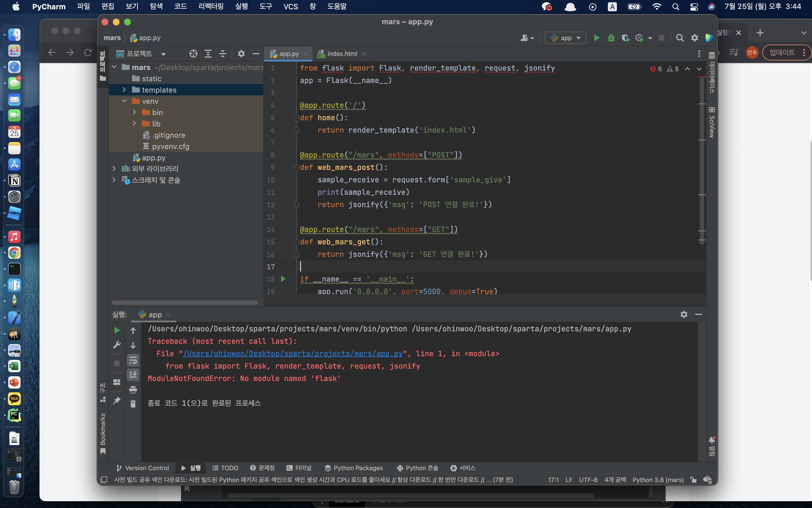Open run panel settings gear
The width and height of the screenshot is (812, 508).
(x=684, y=314)
